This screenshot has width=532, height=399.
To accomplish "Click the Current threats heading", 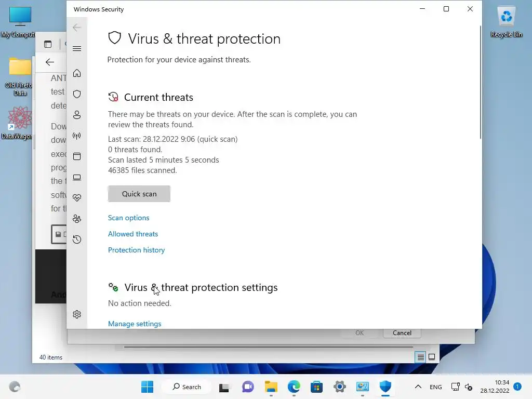I will [x=158, y=97].
